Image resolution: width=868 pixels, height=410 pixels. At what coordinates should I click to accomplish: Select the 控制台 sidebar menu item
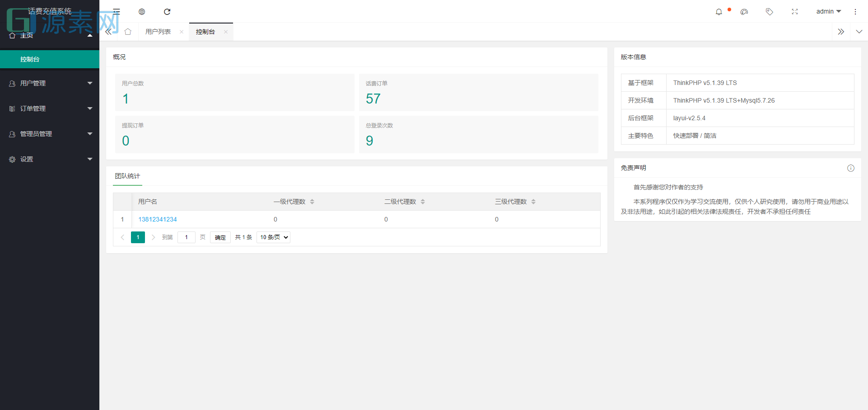pyautogui.click(x=29, y=59)
